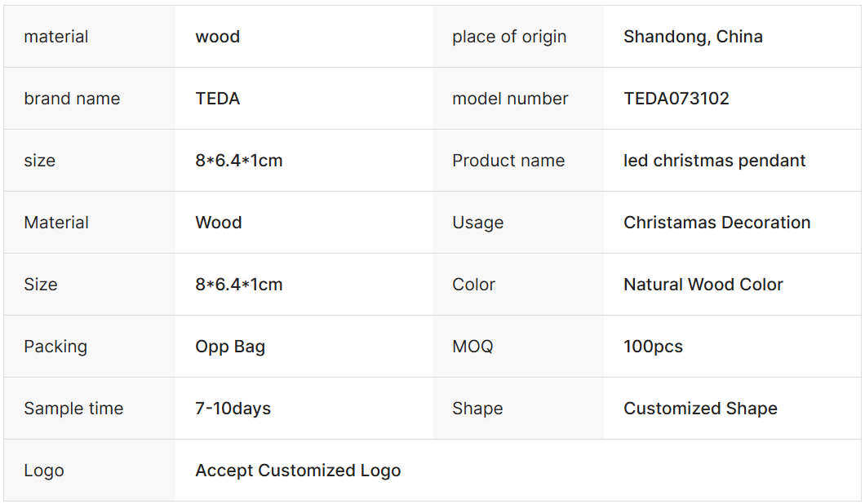Click the MOQ label
Viewport: 865px width, 504px height.
click(472, 347)
